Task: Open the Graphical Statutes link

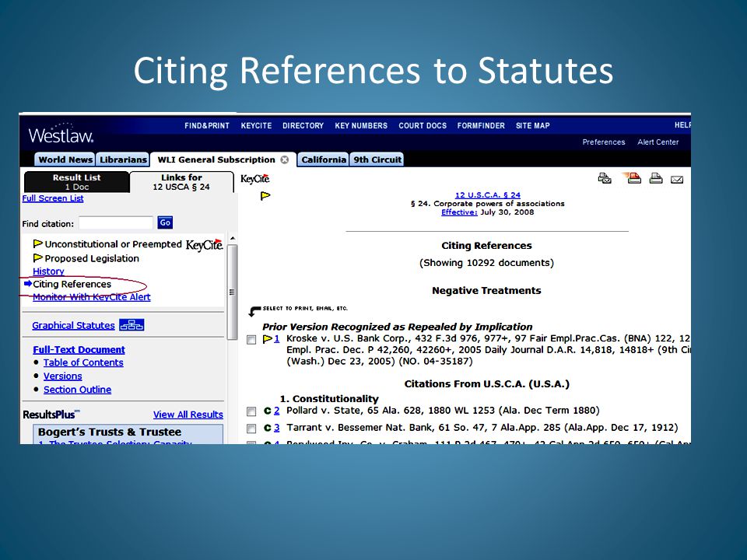Action: click(x=73, y=325)
